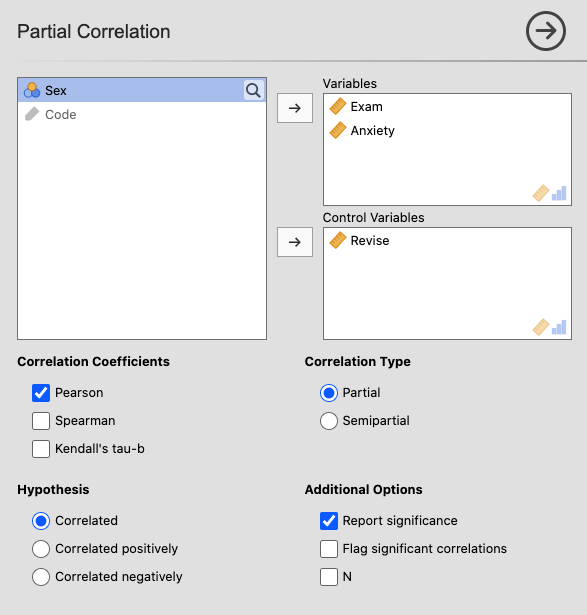This screenshot has height=615, width=587.
Task: Click the allowed scale type icon in Control Variables
Action: tap(541, 327)
